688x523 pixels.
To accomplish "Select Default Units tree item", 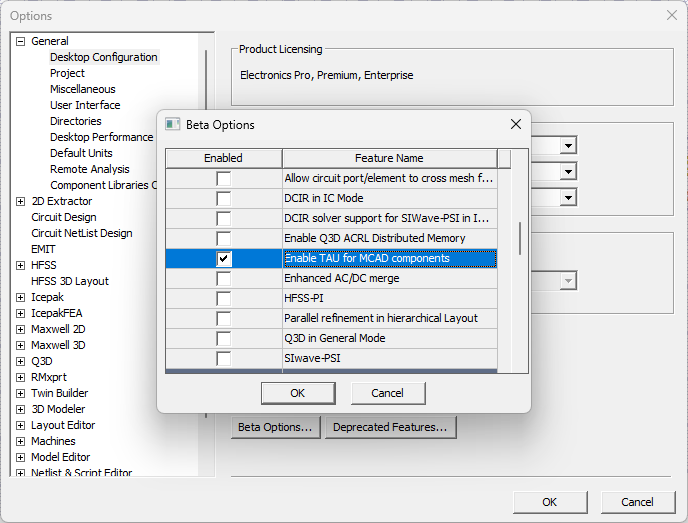I will tap(81, 153).
